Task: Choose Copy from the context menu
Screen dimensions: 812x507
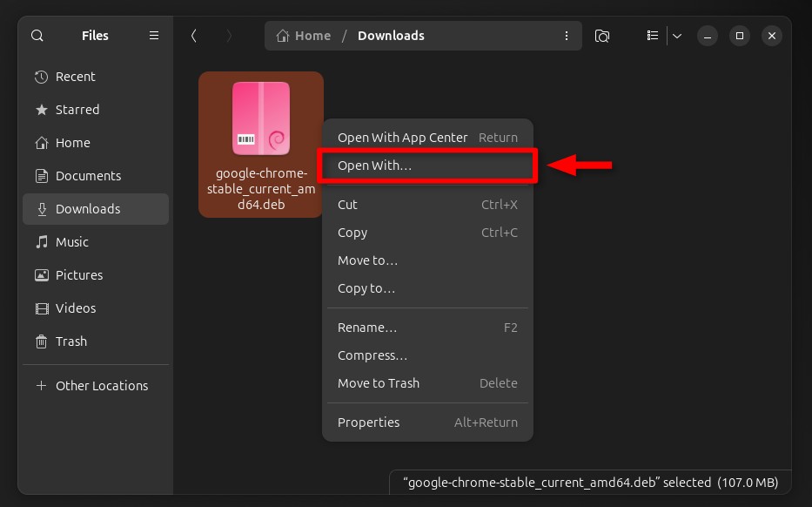Action: 427,233
